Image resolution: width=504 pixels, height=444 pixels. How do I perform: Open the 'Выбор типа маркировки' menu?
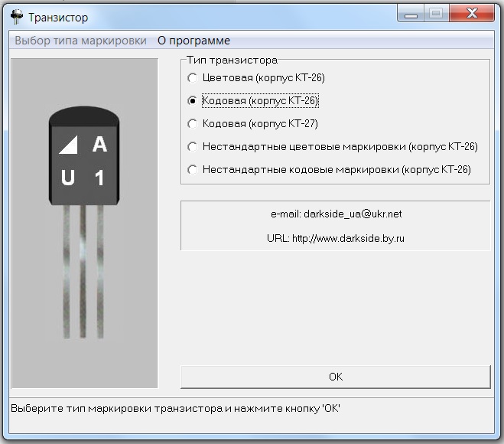click(80, 41)
